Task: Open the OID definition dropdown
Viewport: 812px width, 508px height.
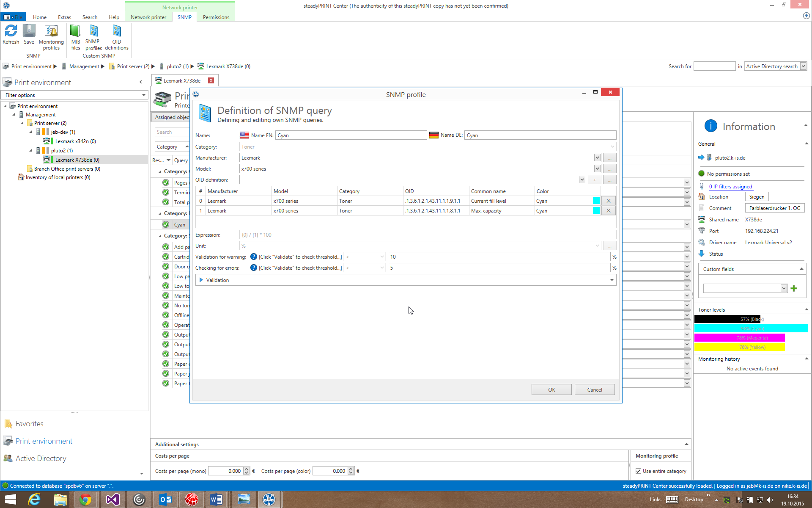Action: point(582,180)
